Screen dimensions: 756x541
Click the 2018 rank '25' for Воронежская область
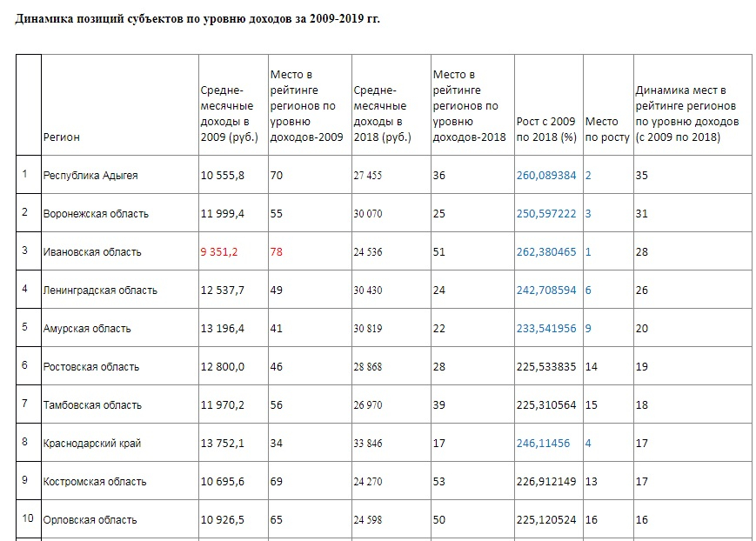pyautogui.click(x=438, y=214)
